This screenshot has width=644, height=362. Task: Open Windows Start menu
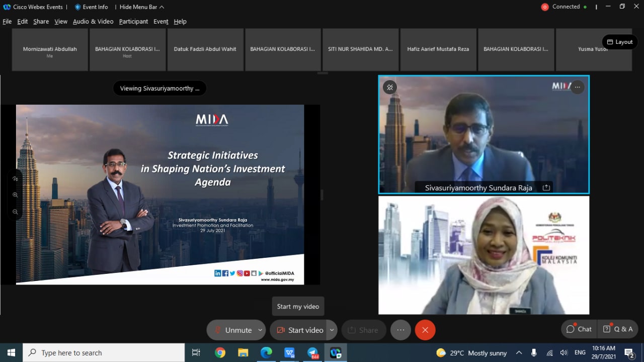11,352
